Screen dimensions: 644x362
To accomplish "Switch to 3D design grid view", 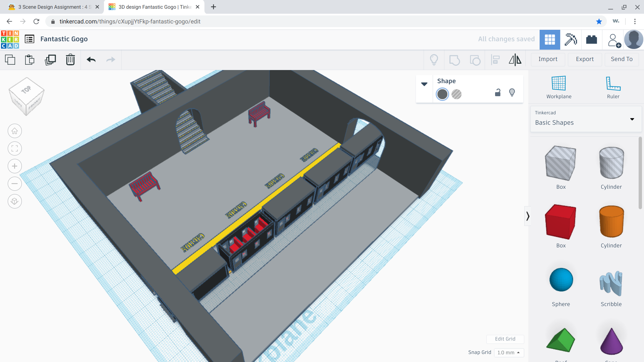I will tap(550, 40).
